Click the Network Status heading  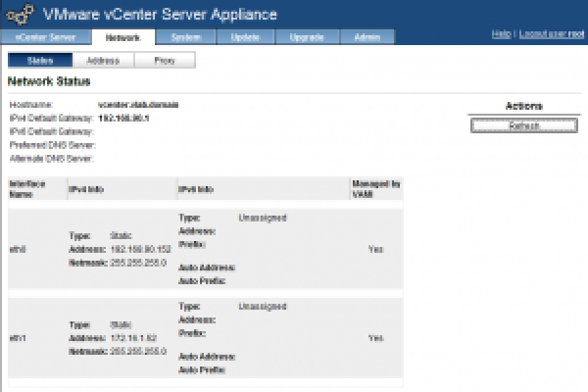pos(49,81)
